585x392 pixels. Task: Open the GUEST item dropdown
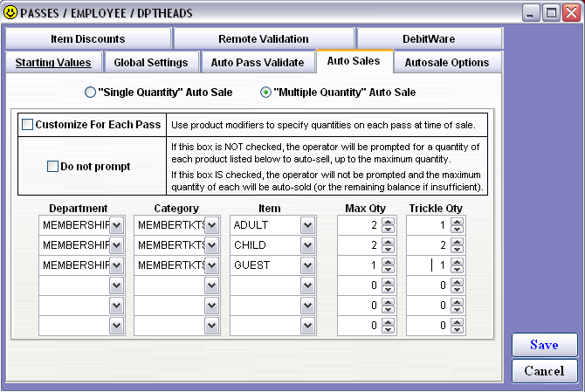pos(308,265)
